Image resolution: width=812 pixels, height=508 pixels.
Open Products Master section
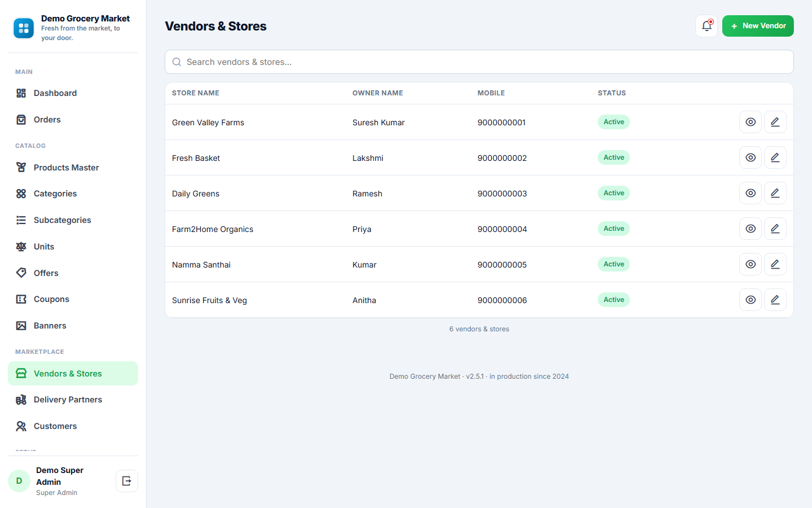73,168
